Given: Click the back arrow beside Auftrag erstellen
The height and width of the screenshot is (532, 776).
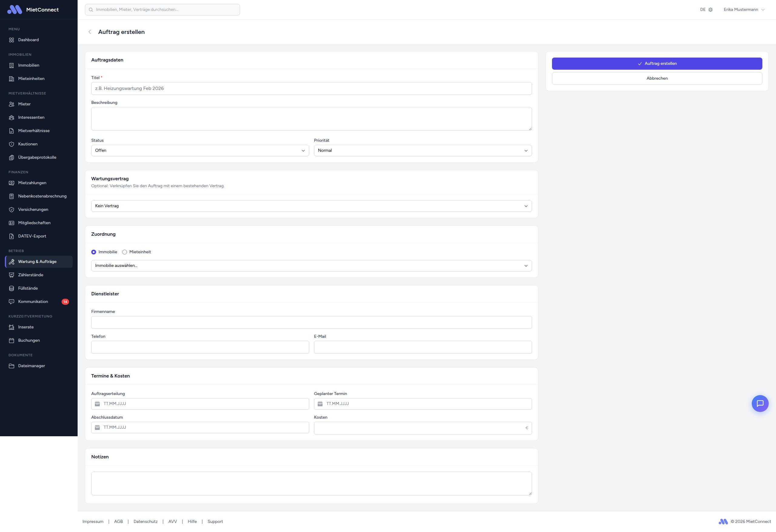Looking at the screenshot, I should (89, 32).
